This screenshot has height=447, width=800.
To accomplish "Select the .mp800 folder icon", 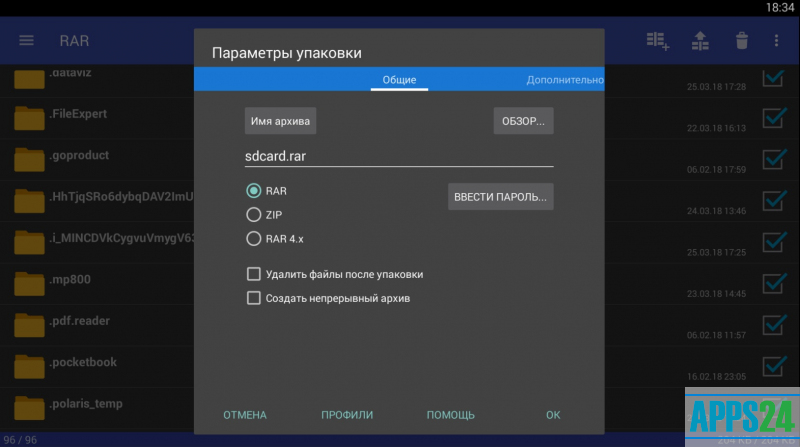I will coord(29,284).
